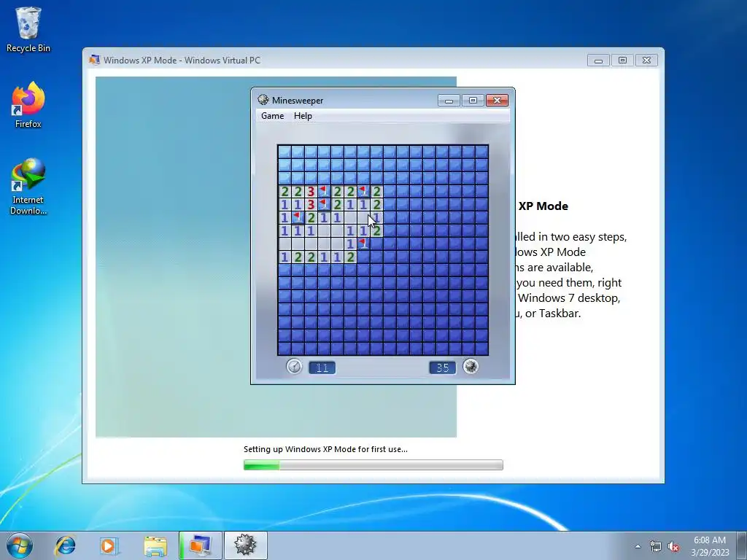Open the Help menu in Minesweeper
The width and height of the screenshot is (747, 560).
[x=303, y=116]
